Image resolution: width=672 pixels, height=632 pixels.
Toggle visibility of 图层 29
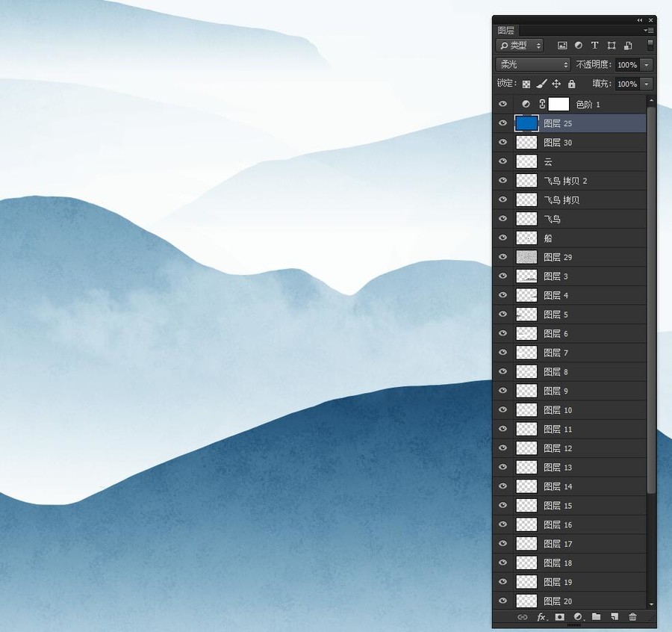tap(503, 256)
